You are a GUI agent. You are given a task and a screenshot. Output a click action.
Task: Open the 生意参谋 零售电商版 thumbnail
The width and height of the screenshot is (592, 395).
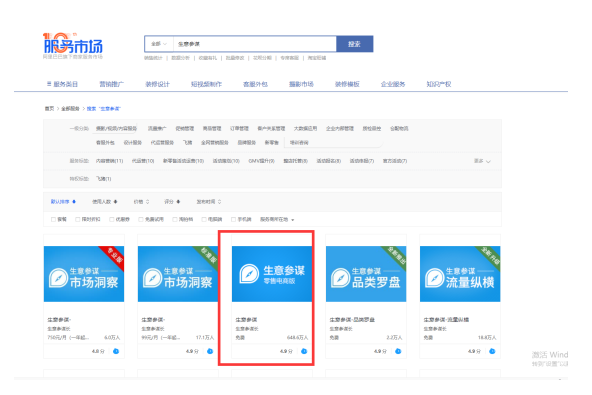(272, 274)
